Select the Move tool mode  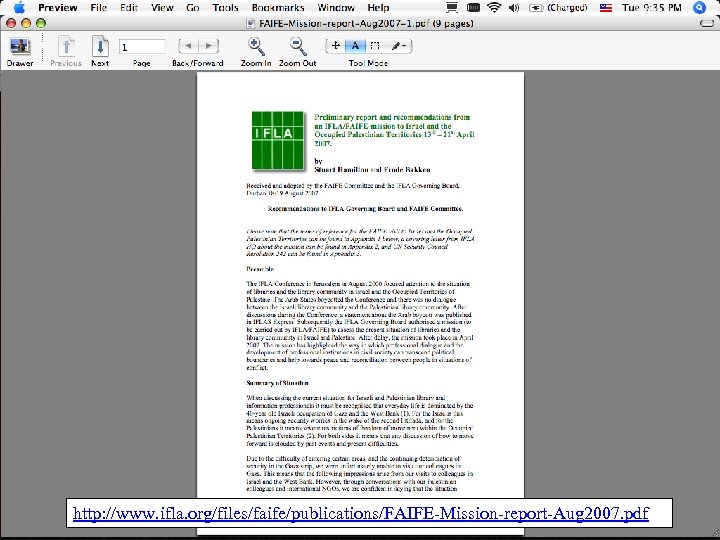click(335, 45)
